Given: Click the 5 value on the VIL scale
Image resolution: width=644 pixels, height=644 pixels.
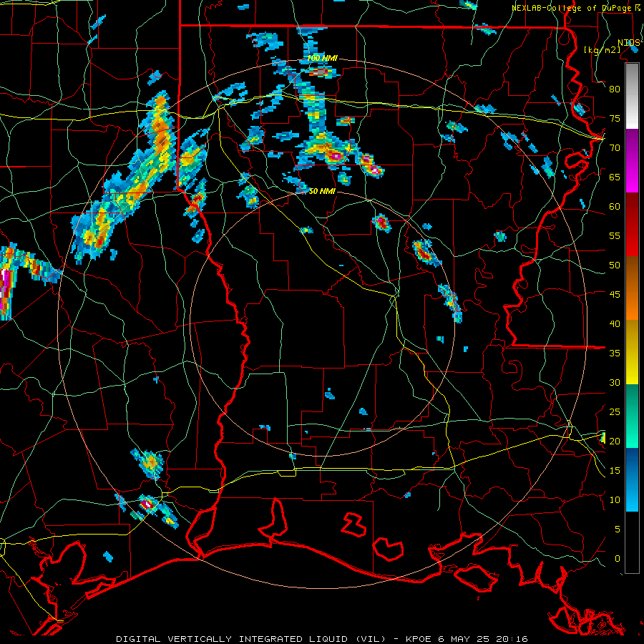Looking at the screenshot, I should point(618,530).
